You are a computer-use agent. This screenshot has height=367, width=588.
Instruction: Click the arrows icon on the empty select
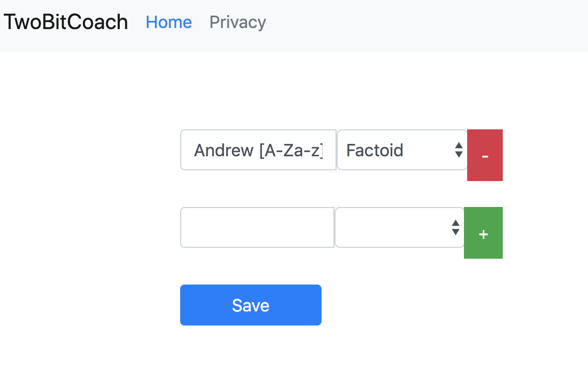pos(456,227)
